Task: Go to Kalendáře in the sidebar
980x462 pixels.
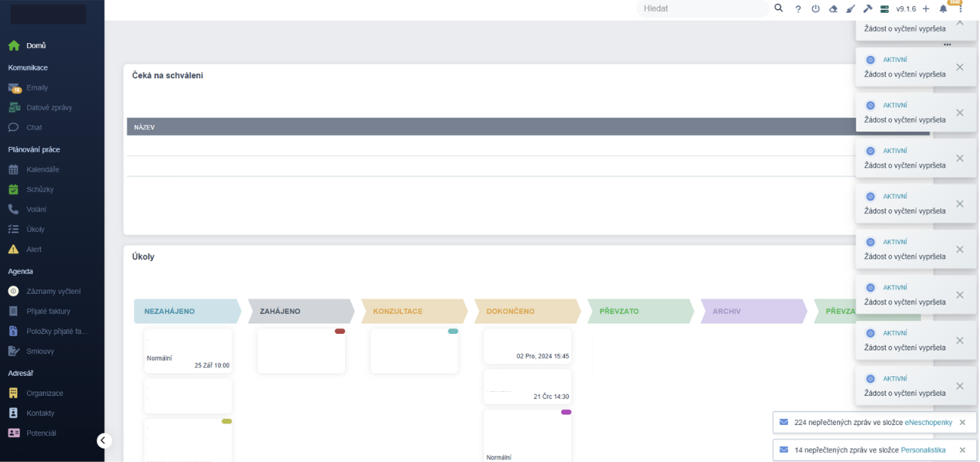Action: pyautogui.click(x=42, y=170)
